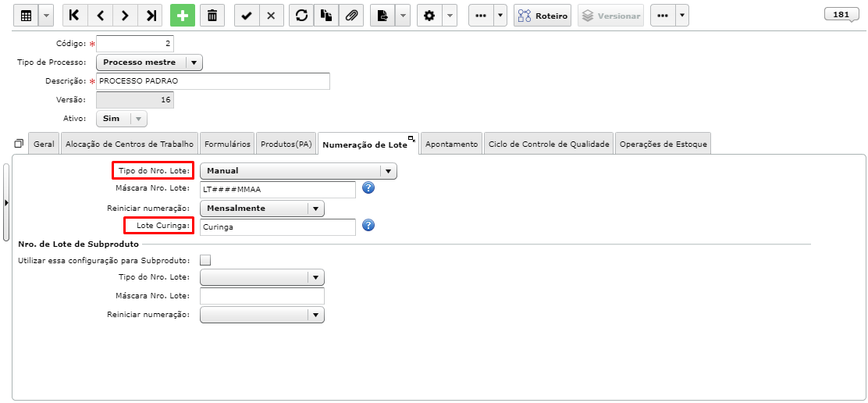Screen dimensions: 868x403
Task: Click subproduto Máscara Nro. Lote field
Action: pyautogui.click(x=261, y=296)
